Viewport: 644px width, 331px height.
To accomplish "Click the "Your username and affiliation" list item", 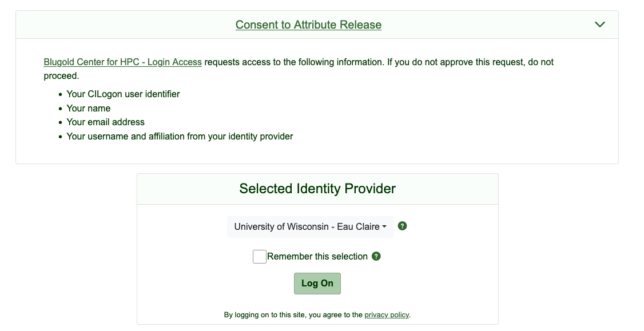I will click(x=180, y=136).
